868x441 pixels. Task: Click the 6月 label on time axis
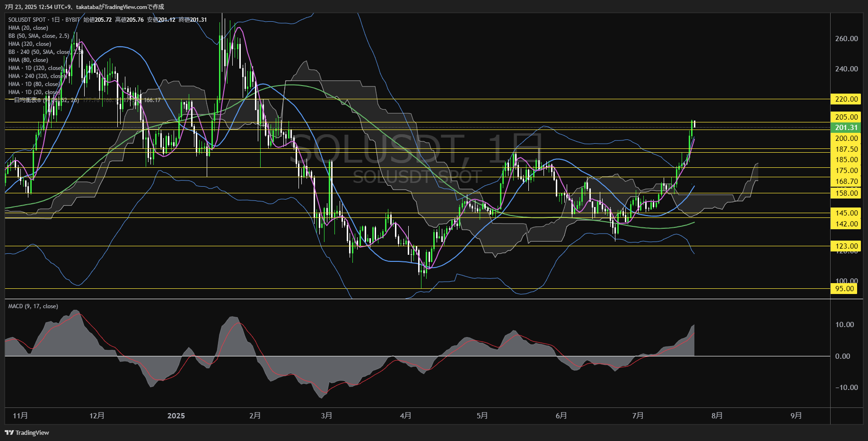click(x=561, y=415)
